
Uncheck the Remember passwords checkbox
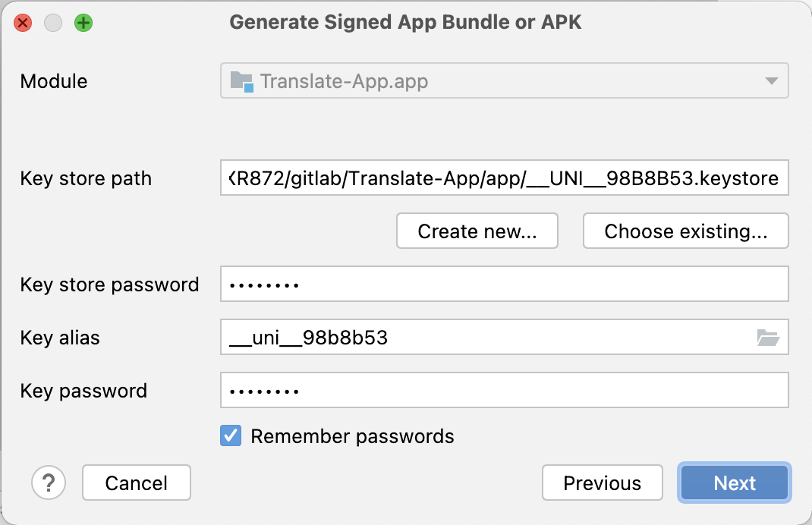(231, 436)
